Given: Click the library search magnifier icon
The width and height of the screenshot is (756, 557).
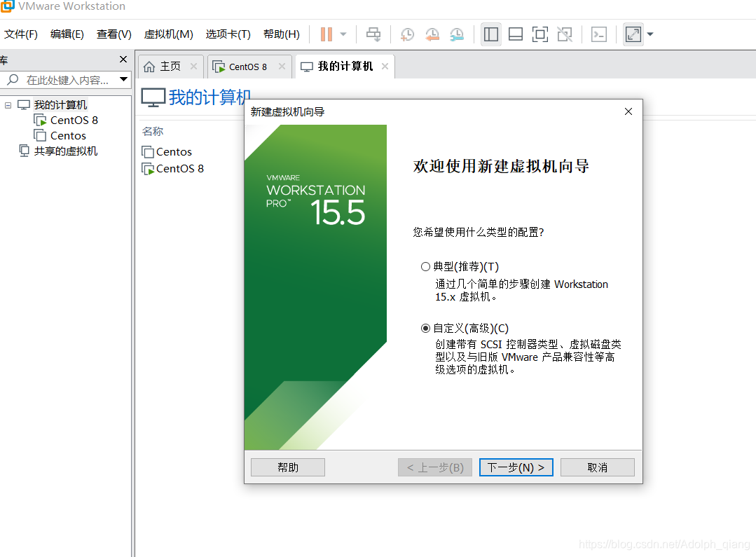Looking at the screenshot, I should point(13,80).
